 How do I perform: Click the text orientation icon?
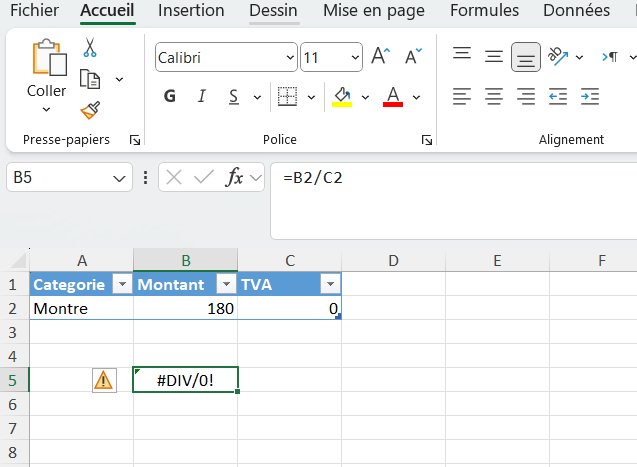(558, 57)
